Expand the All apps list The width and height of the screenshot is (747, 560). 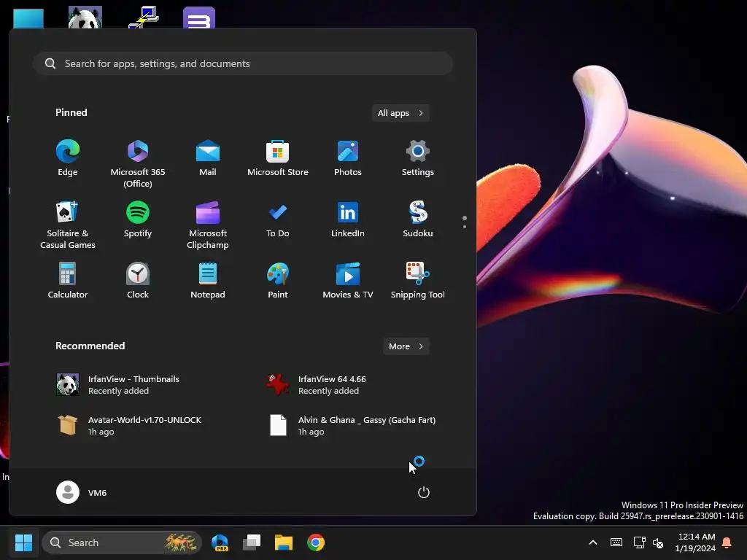400,113
